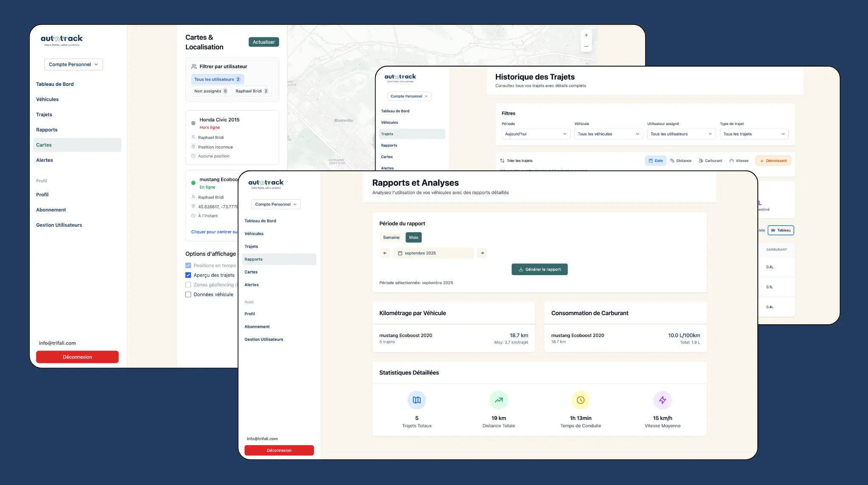Screen dimensions: 868x485
Task: Click the Trajets Totaux map icon
Action: [417, 400]
